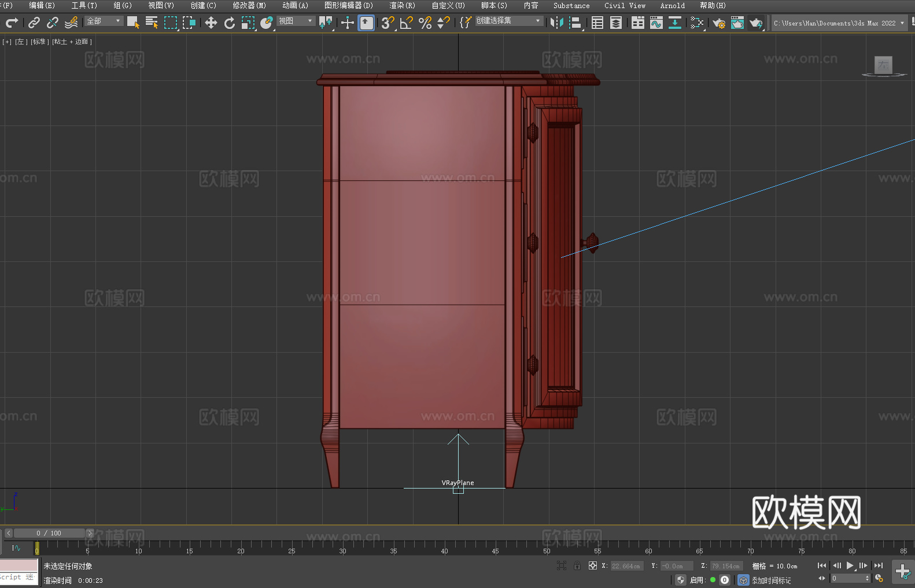Click the [粘土 + 边面] display label
This screenshot has width=915, height=588.
click(x=72, y=42)
